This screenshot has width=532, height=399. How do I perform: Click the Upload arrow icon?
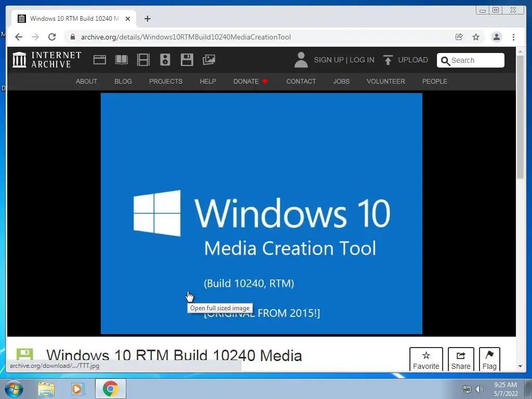pyautogui.click(x=388, y=60)
